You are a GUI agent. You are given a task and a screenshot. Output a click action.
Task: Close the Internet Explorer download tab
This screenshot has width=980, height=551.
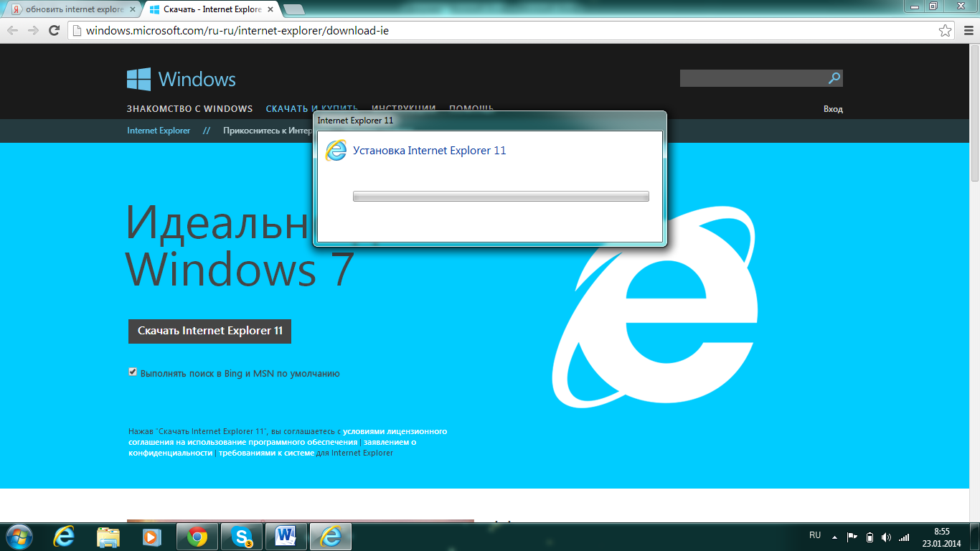[270, 9]
